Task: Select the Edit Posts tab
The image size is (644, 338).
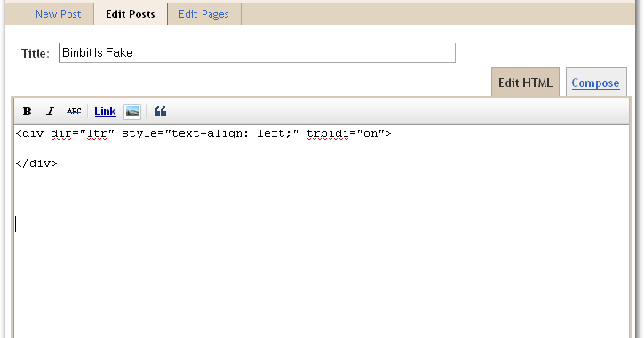Action: click(131, 13)
